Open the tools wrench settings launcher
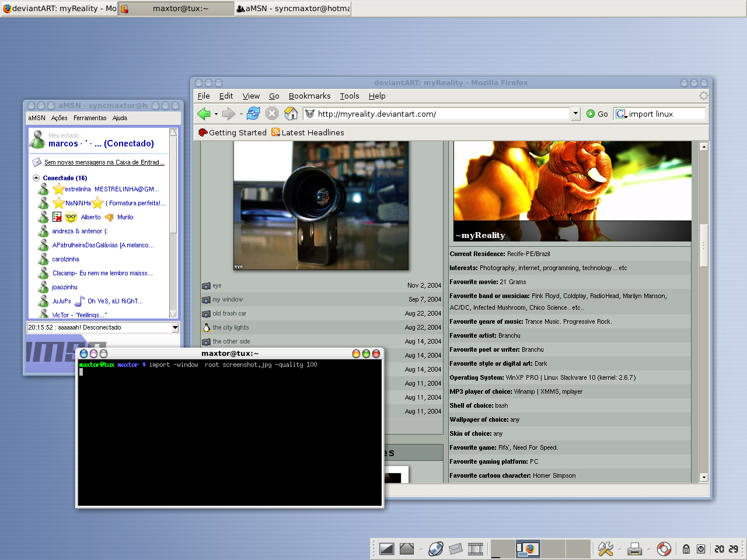 (x=606, y=549)
